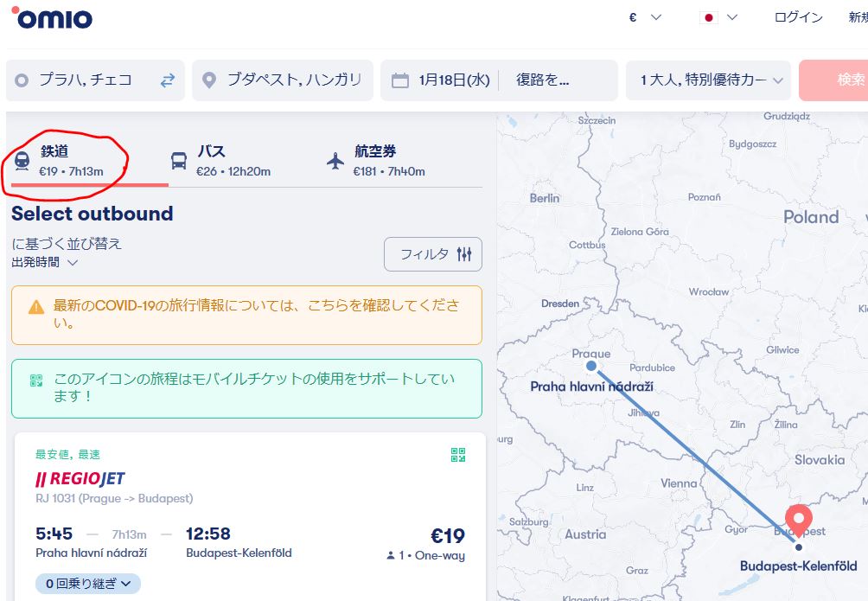The width and height of the screenshot is (868, 601).
Task: Click the QR code icon on RegioJet card
Action: point(458,455)
